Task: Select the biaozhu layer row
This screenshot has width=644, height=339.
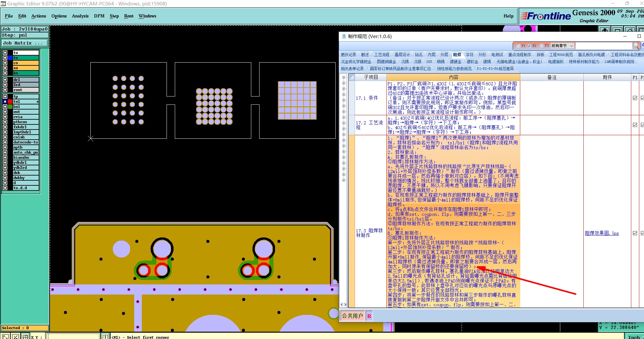Action: coord(26,157)
